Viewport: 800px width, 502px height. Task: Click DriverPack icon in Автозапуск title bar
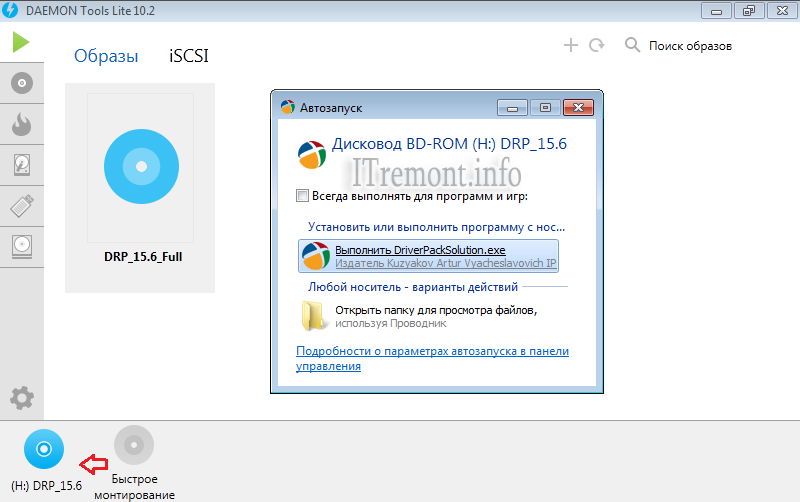[288, 107]
